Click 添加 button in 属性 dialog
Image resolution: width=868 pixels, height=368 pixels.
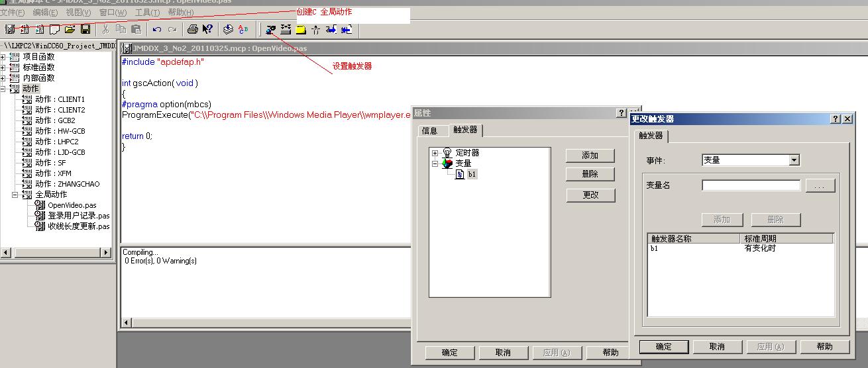point(590,156)
